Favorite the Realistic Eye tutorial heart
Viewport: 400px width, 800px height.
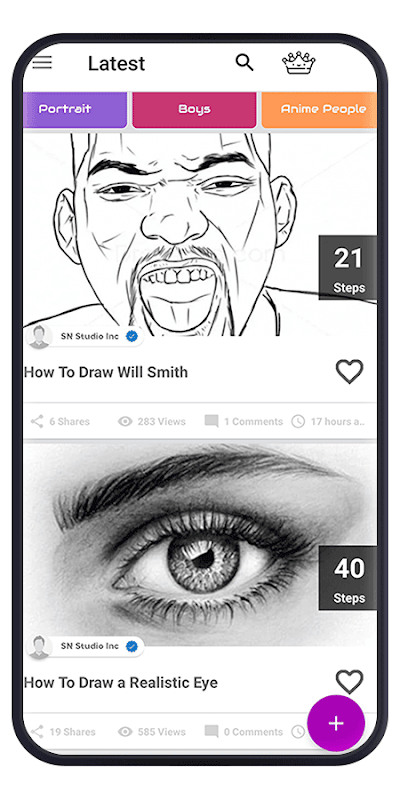(x=349, y=682)
